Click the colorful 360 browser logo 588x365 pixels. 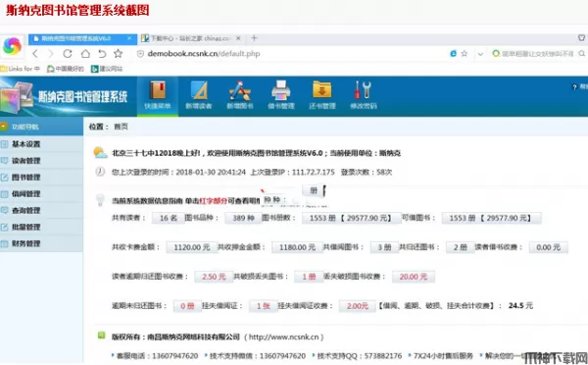pyautogui.click(x=12, y=46)
